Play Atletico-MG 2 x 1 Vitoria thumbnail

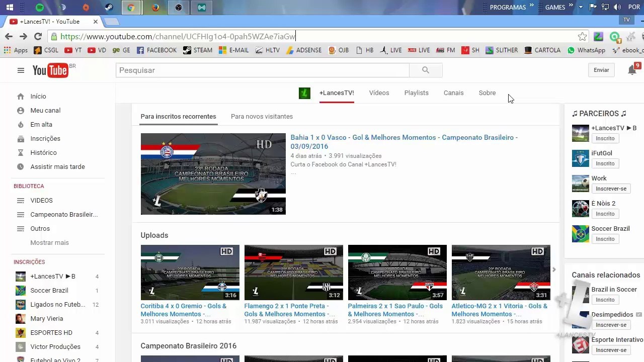501,273
